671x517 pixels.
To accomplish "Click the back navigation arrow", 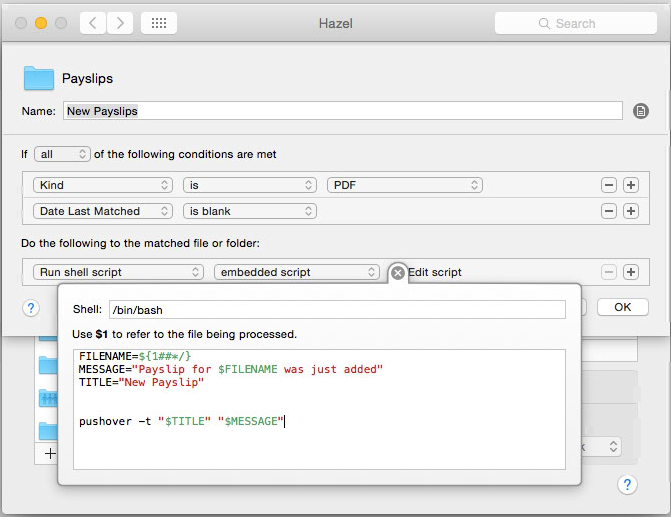I will point(92,23).
